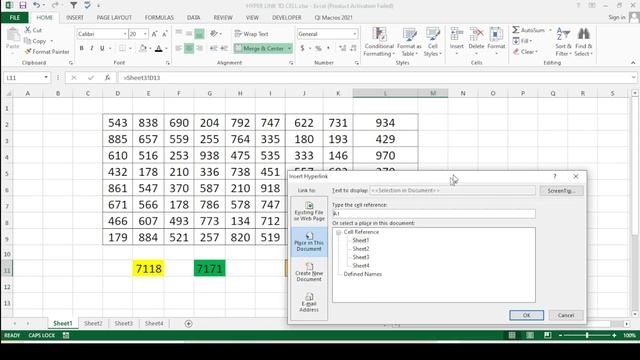Click Sign in link
Viewport: 640px width, 360px height.
pos(617,18)
